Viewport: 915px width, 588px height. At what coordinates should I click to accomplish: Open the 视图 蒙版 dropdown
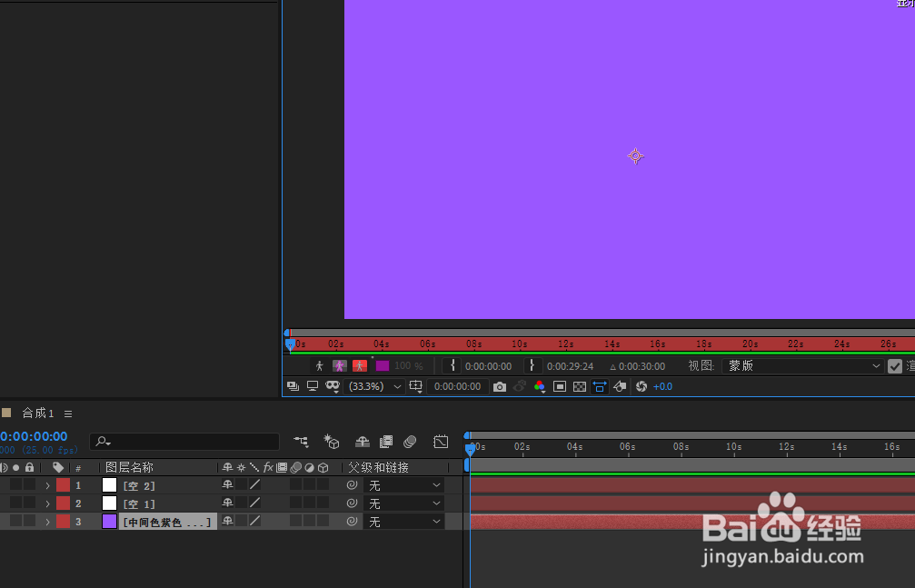click(x=803, y=366)
